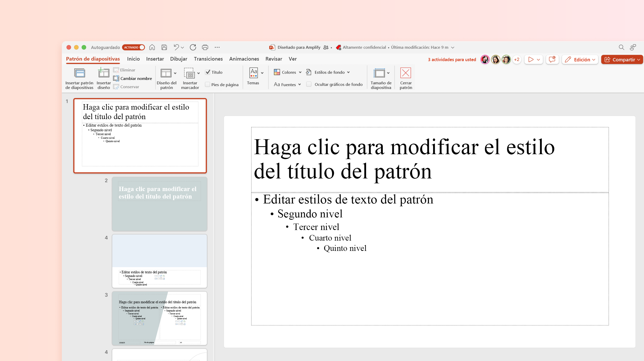
Task: Open the Transiciones tab
Action: 208,59
